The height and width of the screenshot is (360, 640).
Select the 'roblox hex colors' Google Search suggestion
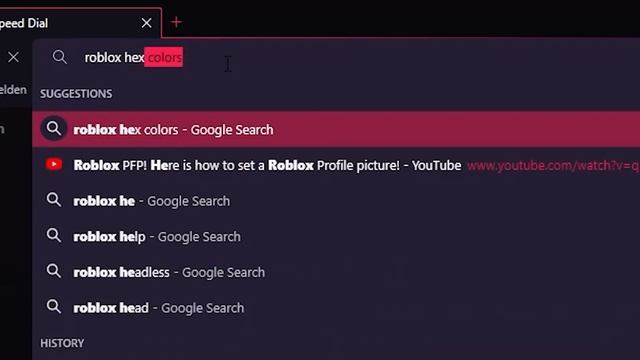[x=336, y=129]
